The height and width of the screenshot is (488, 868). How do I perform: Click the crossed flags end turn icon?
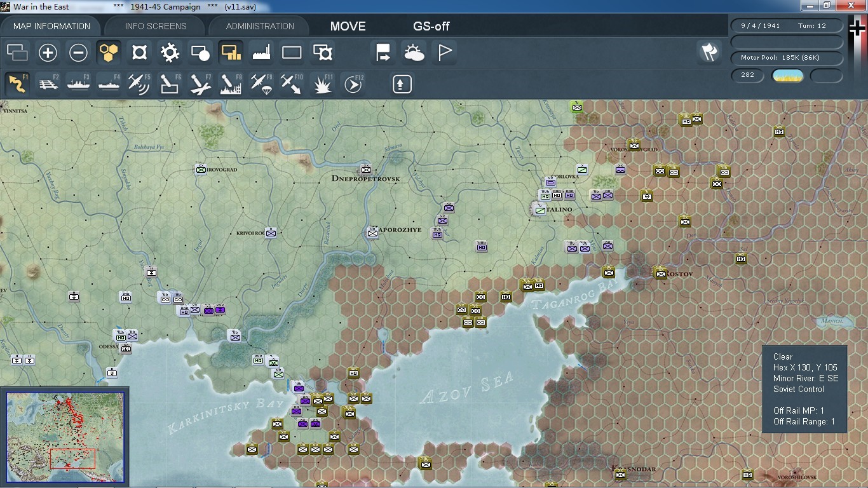[x=709, y=53]
